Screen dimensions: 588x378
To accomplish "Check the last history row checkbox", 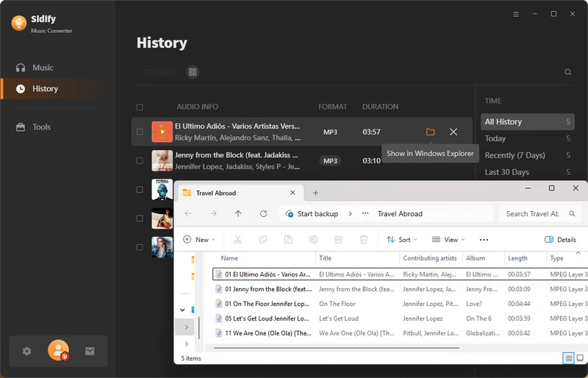I will pyautogui.click(x=140, y=247).
